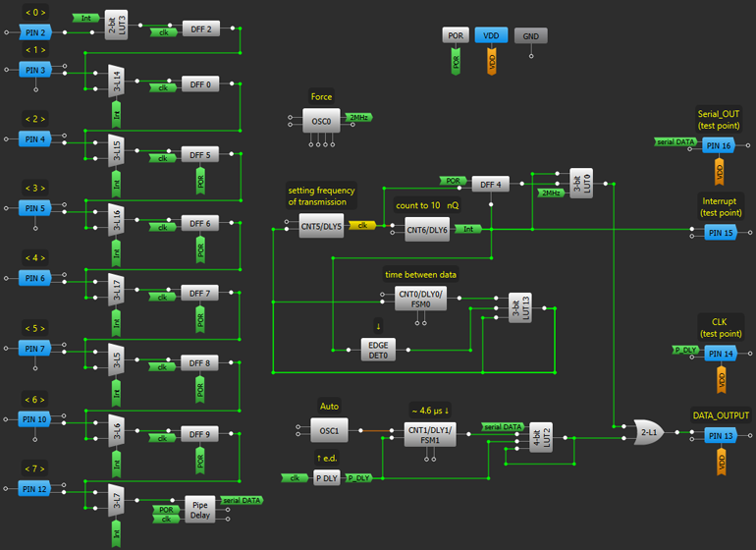
Task: Click the EDGE DET0 block
Action: pyautogui.click(x=378, y=349)
